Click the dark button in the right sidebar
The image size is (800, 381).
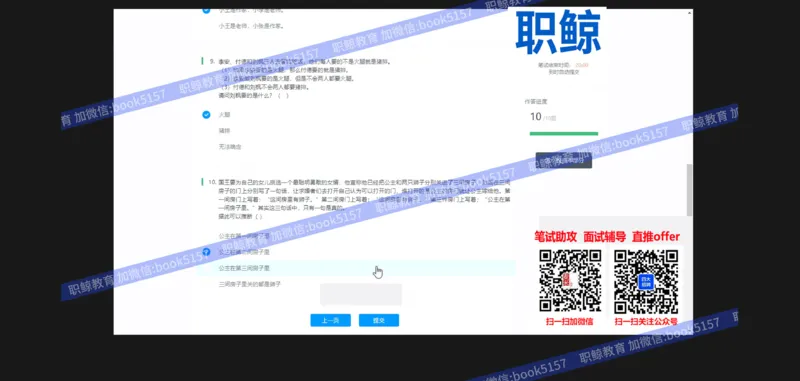[564, 160]
